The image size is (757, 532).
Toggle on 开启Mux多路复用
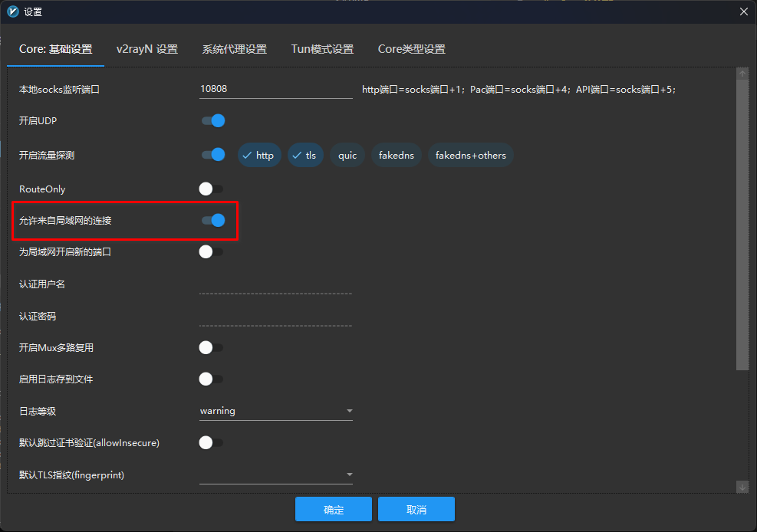click(x=211, y=348)
